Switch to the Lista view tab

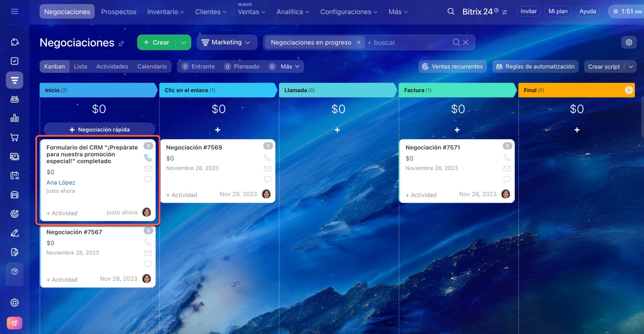point(80,66)
